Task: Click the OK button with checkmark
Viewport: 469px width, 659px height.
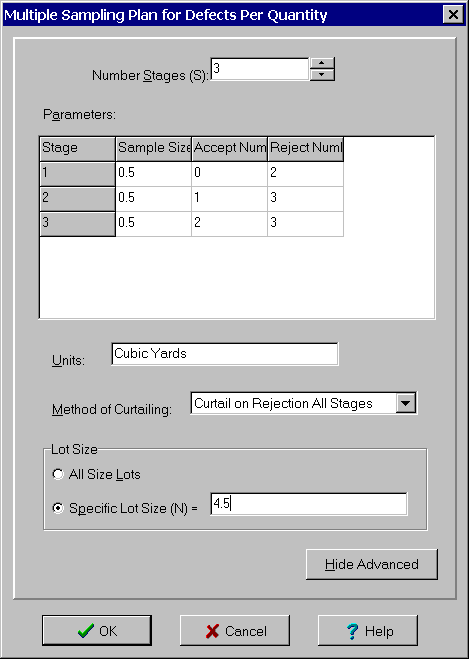Action: point(97,630)
